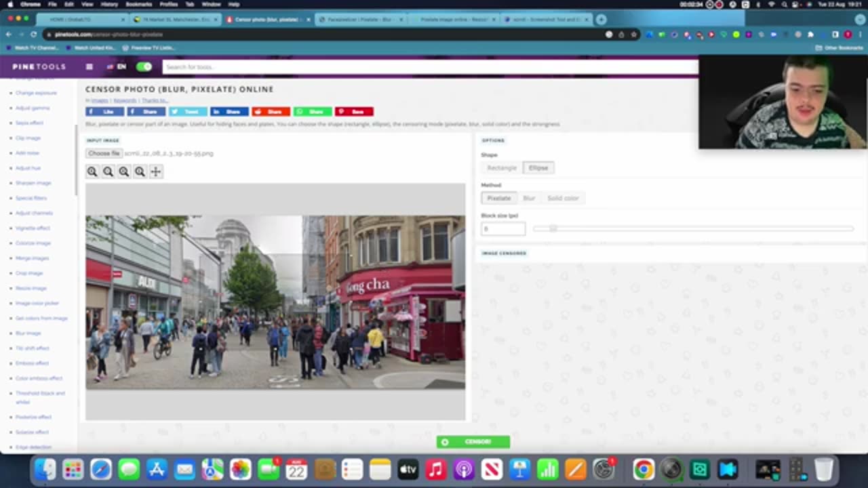Select the Pixelate method
The height and width of the screenshot is (488, 868).
(498, 198)
